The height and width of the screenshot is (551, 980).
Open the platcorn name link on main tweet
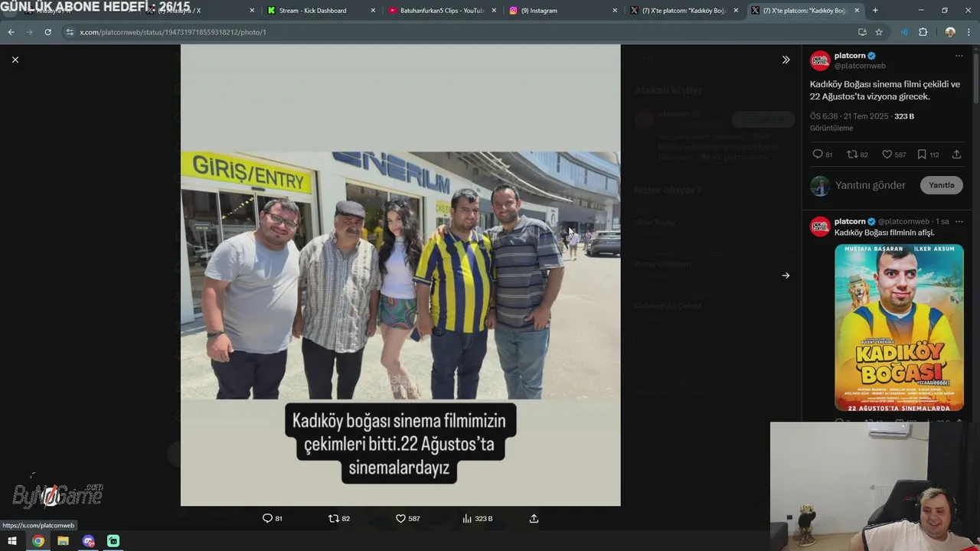tap(850, 56)
